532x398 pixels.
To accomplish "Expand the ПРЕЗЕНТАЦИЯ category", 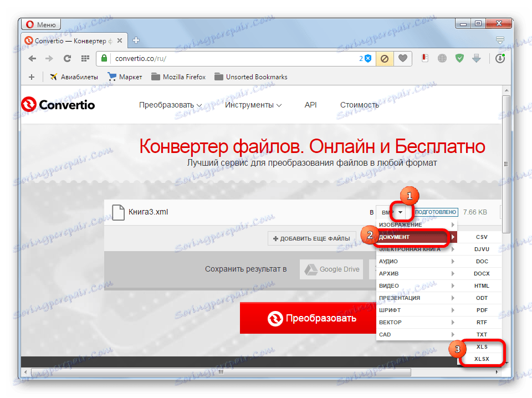I will point(417,298).
